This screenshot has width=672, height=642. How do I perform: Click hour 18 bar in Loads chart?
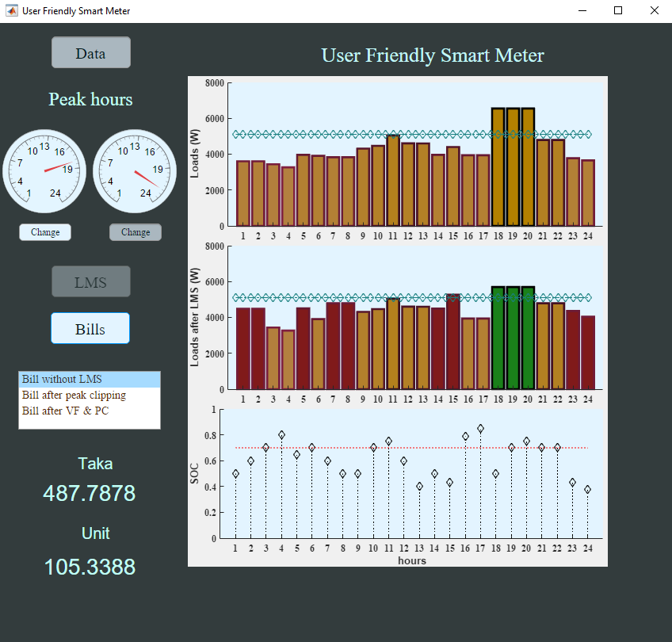click(x=498, y=168)
